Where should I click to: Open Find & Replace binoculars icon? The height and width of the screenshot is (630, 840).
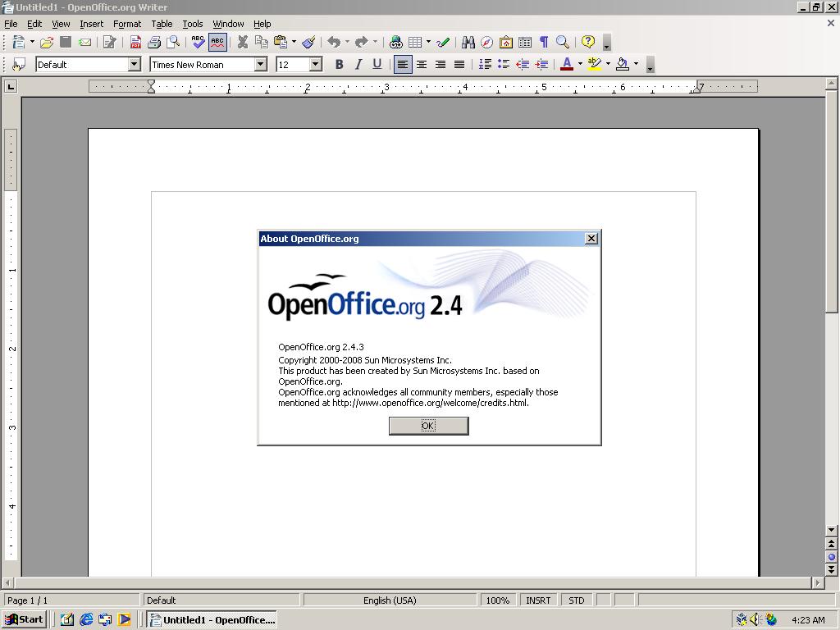(468, 42)
